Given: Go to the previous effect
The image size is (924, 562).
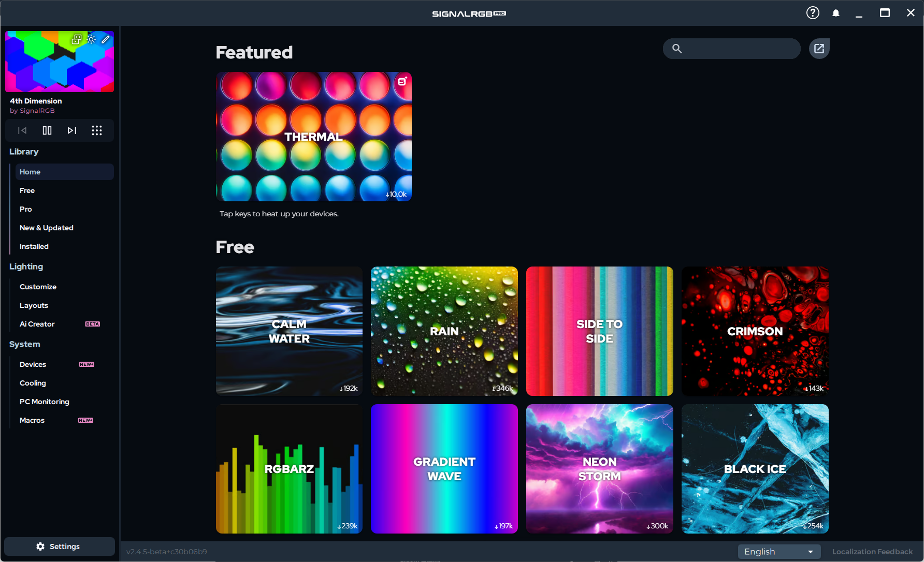Looking at the screenshot, I should pos(22,130).
